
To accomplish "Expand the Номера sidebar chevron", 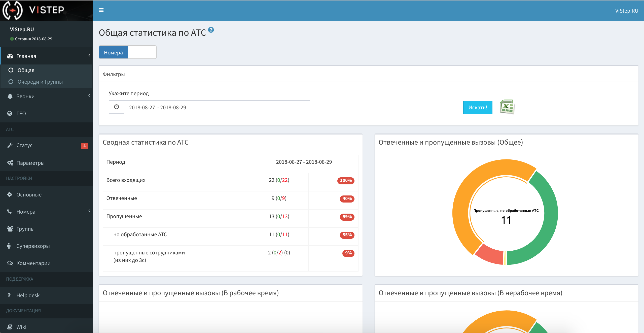I will pos(89,211).
